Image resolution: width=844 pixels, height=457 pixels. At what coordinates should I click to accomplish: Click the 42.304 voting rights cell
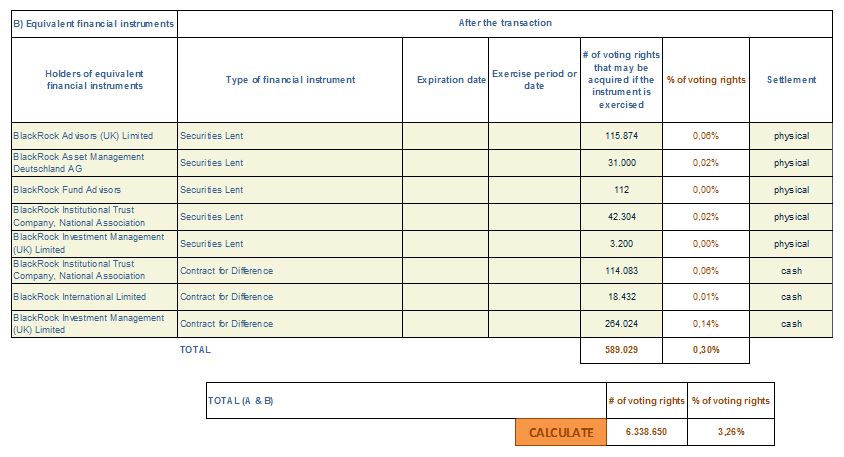pyautogui.click(x=621, y=217)
